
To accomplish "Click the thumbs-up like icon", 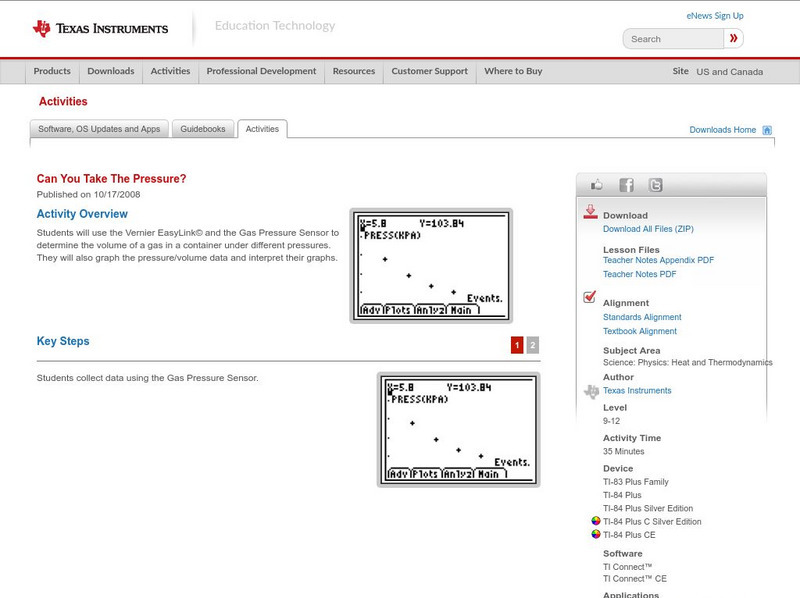I will tap(597, 185).
